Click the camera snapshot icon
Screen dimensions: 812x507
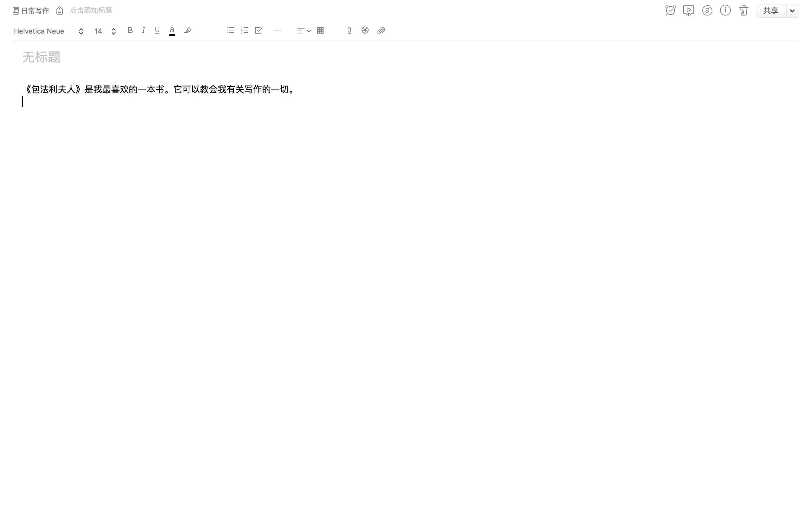coord(365,30)
